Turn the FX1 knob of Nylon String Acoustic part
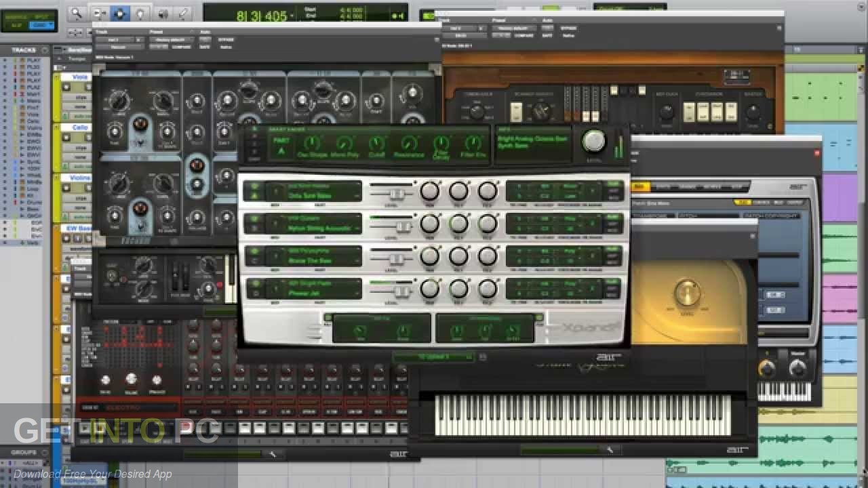 459,224
